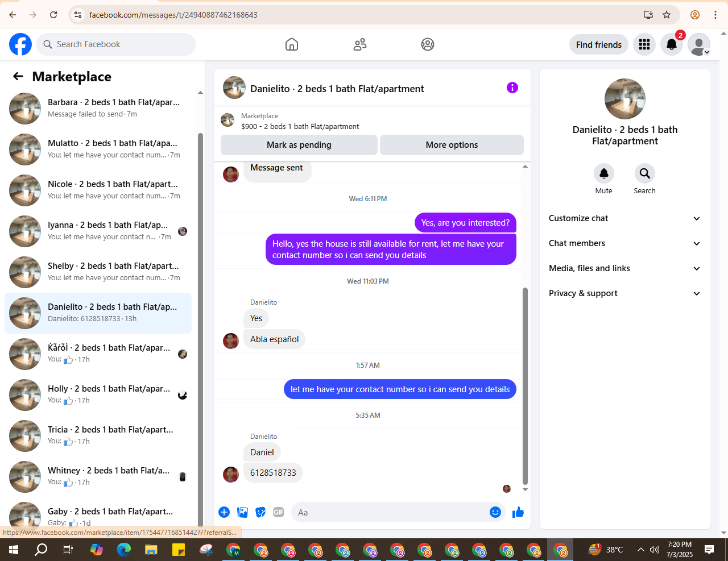
Task: Click Danielito's large profile picture in side panel
Action: click(x=625, y=99)
